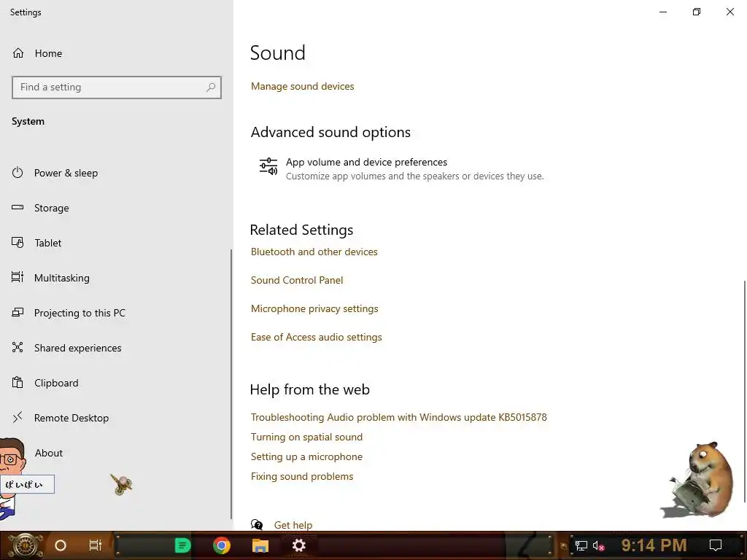The height and width of the screenshot is (560, 747).
Task: Click the network icon in system tray
Action: [581, 546]
